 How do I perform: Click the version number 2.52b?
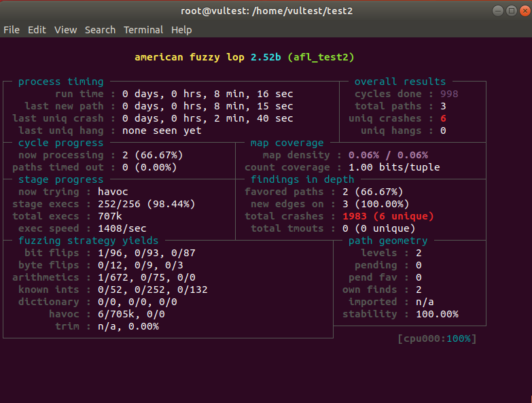pyautogui.click(x=266, y=57)
